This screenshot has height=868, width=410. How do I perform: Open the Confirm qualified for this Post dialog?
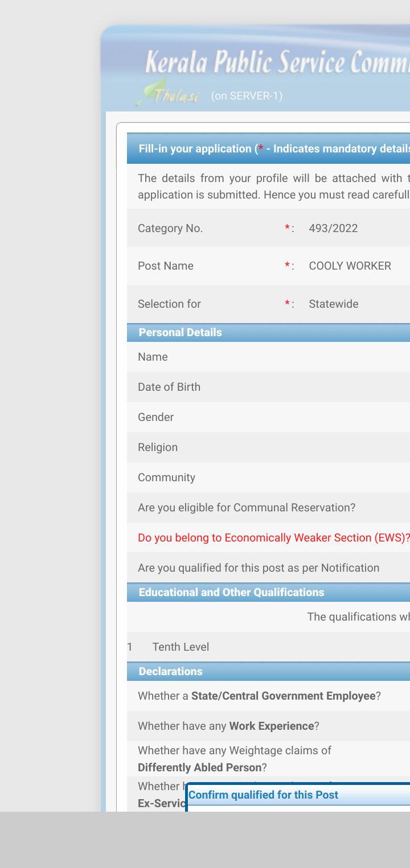pos(263,795)
